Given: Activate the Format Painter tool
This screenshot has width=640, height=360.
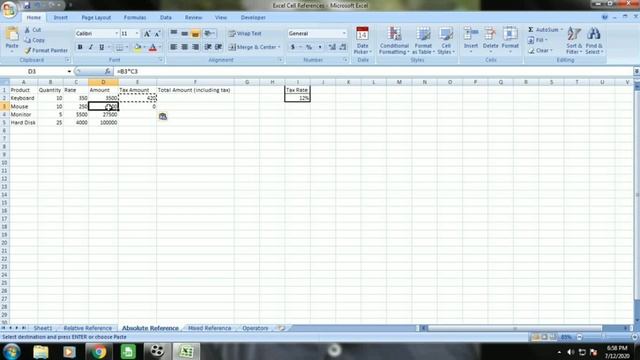Looking at the screenshot, I should (46, 51).
